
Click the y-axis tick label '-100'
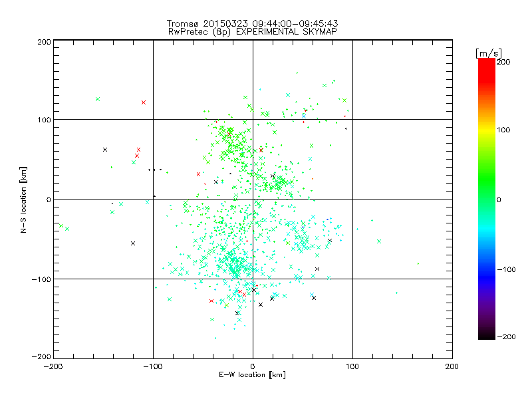41,279
